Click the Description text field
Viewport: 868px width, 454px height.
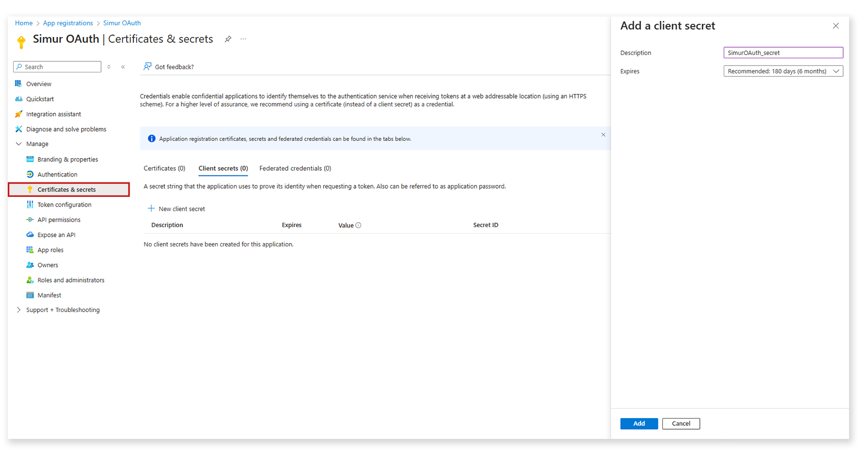point(783,52)
